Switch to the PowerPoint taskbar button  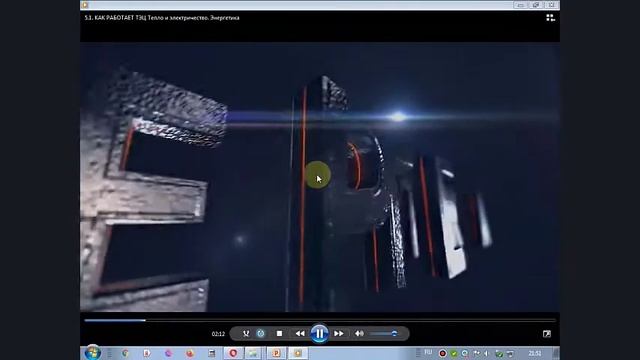(x=276, y=353)
